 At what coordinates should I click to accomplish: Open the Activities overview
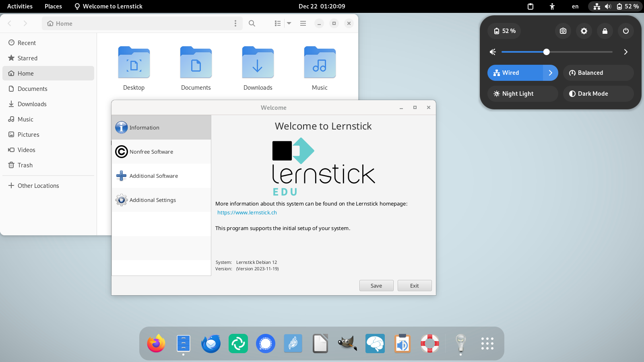pos(20,6)
